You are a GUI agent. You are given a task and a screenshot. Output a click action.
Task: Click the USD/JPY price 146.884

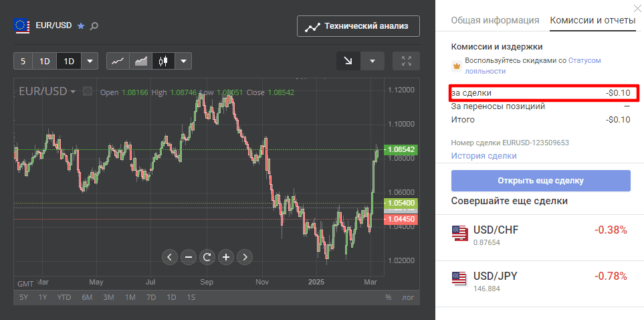[487, 289]
